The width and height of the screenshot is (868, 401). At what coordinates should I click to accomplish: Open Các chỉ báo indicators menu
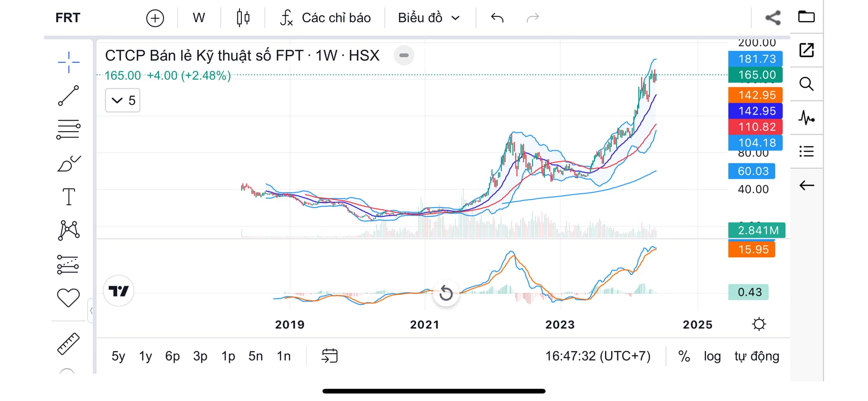(325, 18)
